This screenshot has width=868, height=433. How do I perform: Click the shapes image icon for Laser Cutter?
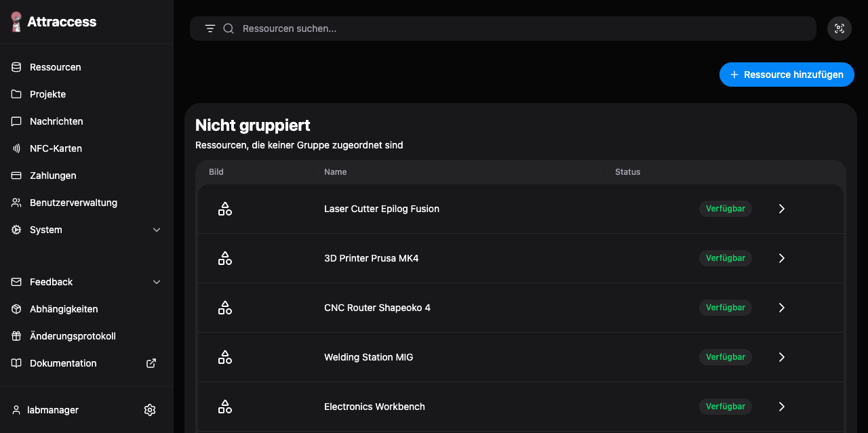coord(224,209)
